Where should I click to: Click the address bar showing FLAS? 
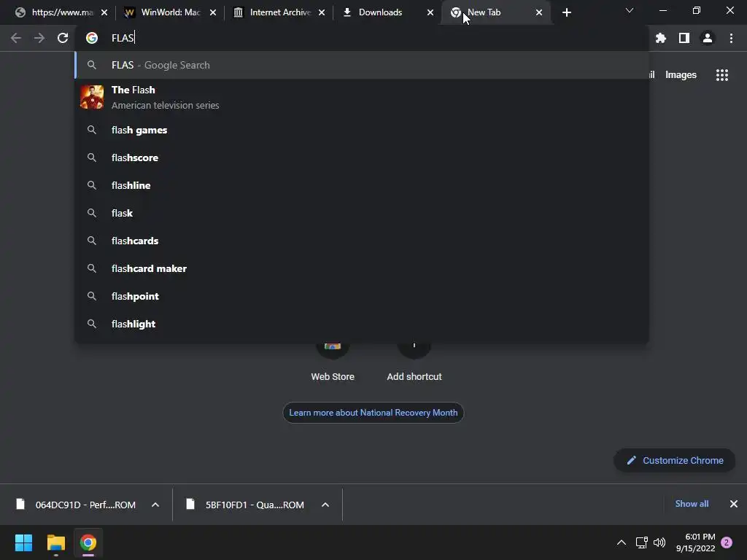point(362,38)
